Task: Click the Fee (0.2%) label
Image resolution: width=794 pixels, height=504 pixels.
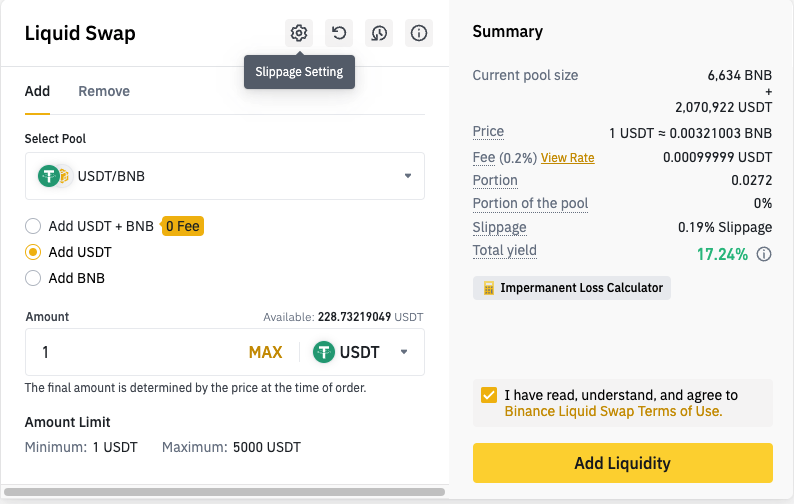Action: pyautogui.click(x=504, y=158)
